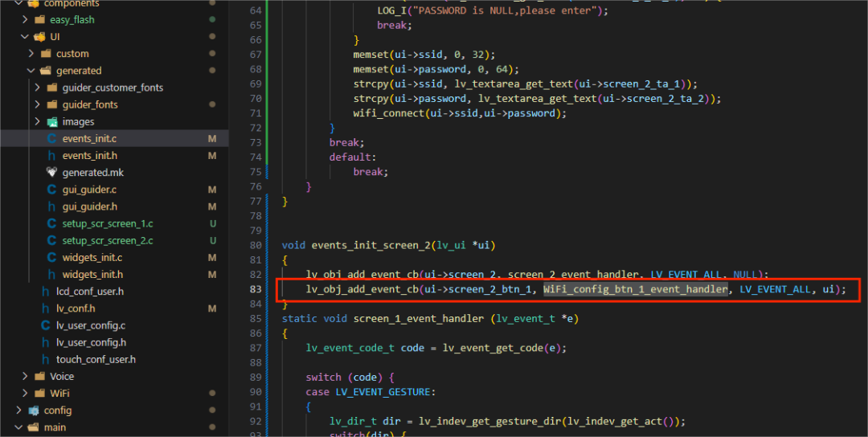Click the makefile icon of generated.mk
Screen dimensions: 868x437
click(x=52, y=173)
